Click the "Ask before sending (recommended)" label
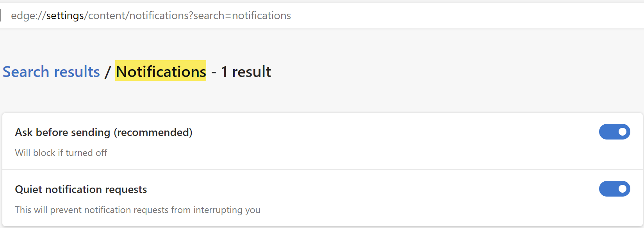 pyautogui.click(x=103, y=132)
